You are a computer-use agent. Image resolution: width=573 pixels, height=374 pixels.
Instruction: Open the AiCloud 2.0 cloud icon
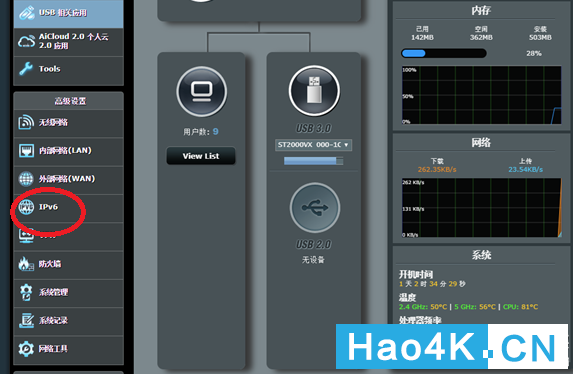(x=26, y=41)
